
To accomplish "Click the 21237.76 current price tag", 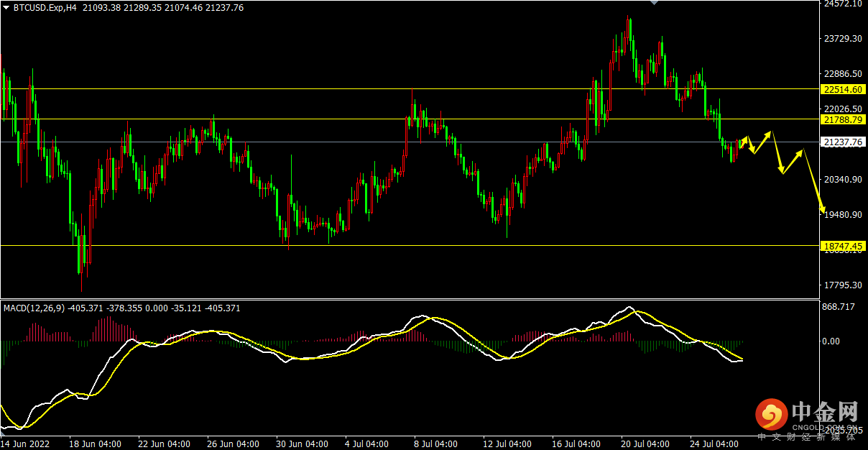I will tap(844, 142).
